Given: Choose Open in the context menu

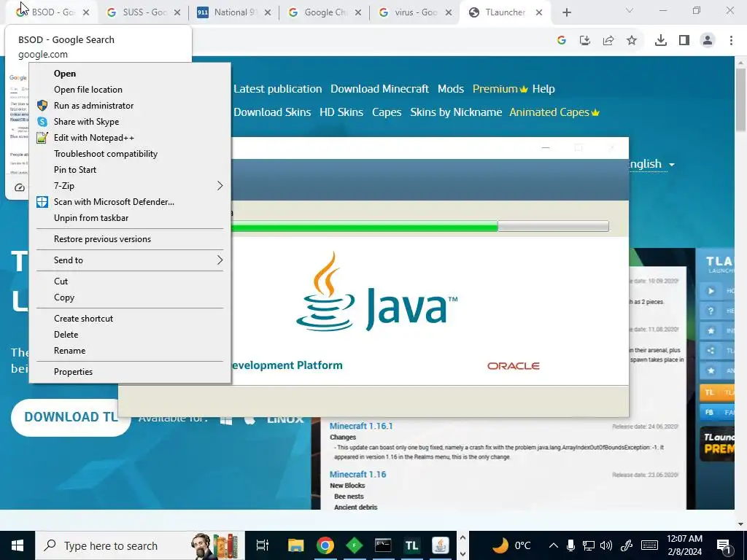Looking at the screenshot, I should point(130,74).
